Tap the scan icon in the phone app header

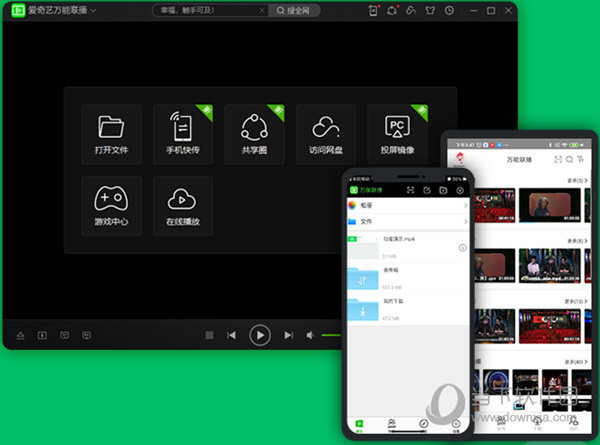pyautogui.click(x=410, y=190)
